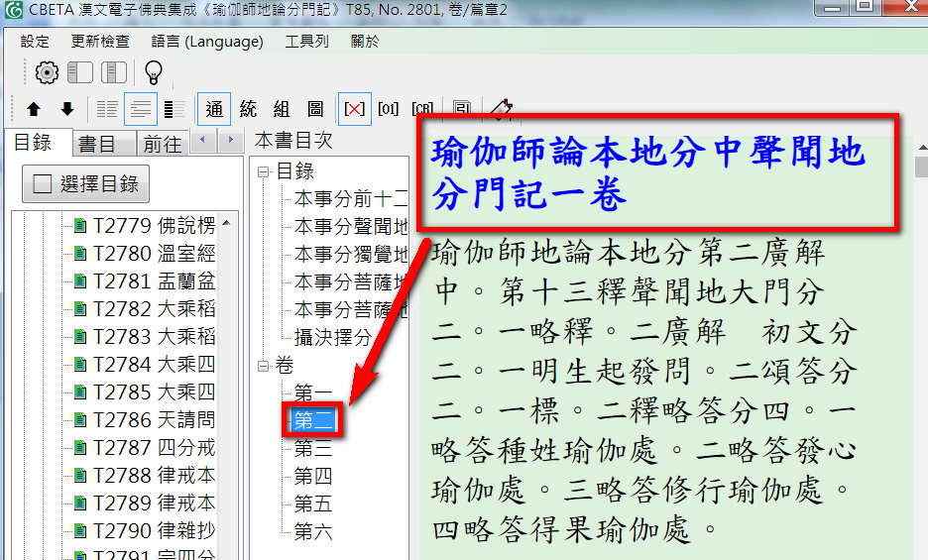Click the lightbulb icon in the toolbar
Viewport: 928px width, 560px height.
click(153, 72)
